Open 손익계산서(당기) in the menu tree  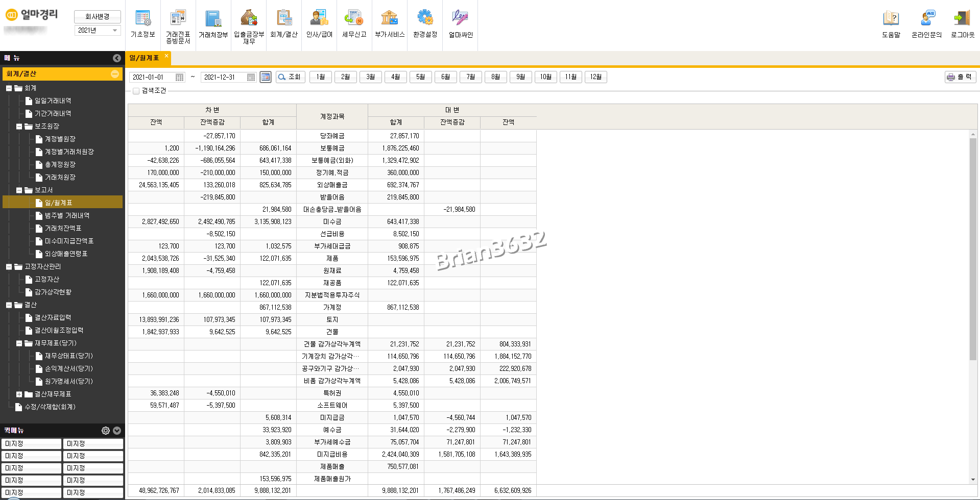(69, 369)
